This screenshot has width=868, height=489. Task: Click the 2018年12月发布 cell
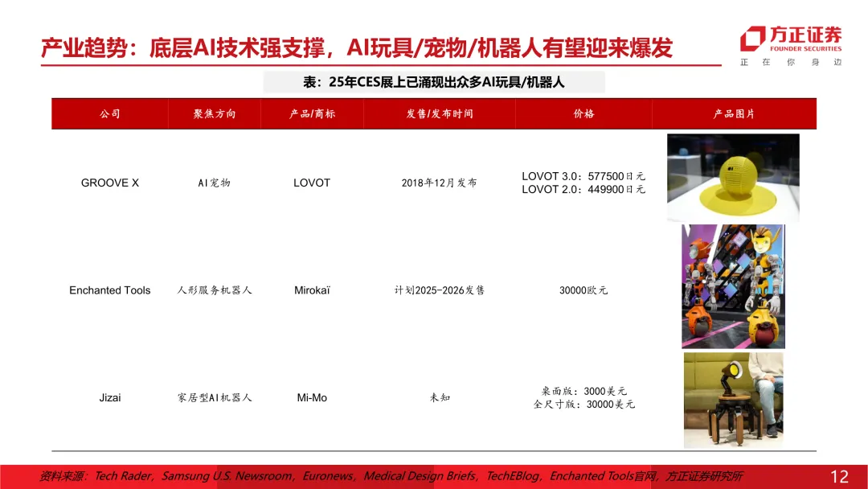coord(439,183)
